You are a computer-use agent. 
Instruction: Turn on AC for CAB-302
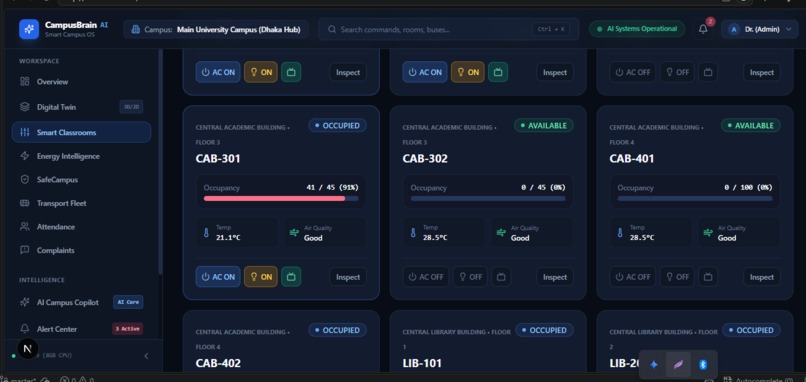(425, 277)
